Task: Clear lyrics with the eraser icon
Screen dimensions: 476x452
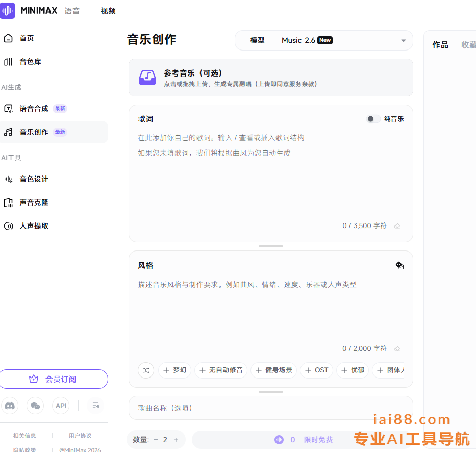Action: point(397,226)
